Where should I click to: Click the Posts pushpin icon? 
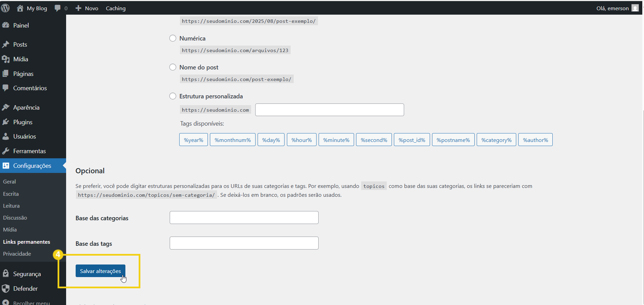[x=6, y=45]
